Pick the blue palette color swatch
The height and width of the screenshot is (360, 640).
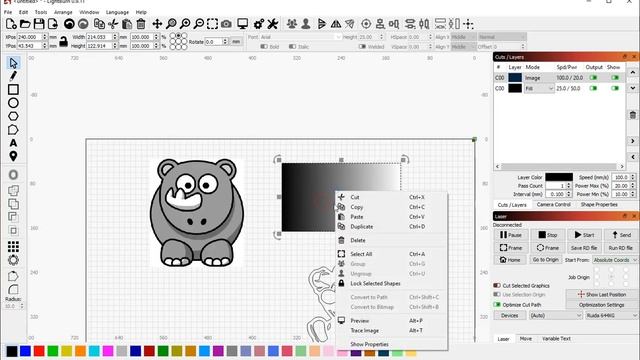[x=25, y=351]
